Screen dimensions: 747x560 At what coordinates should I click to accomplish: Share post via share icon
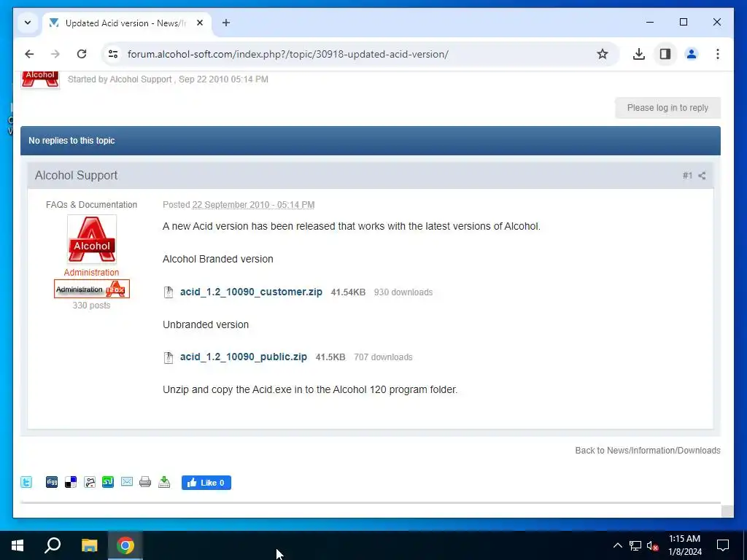tap(702, 176)
